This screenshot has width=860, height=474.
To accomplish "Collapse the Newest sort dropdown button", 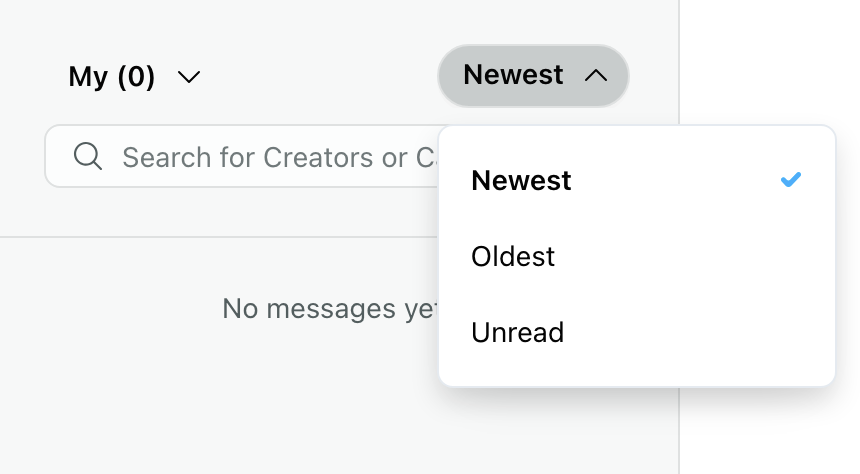I will [x=533, y=76].
